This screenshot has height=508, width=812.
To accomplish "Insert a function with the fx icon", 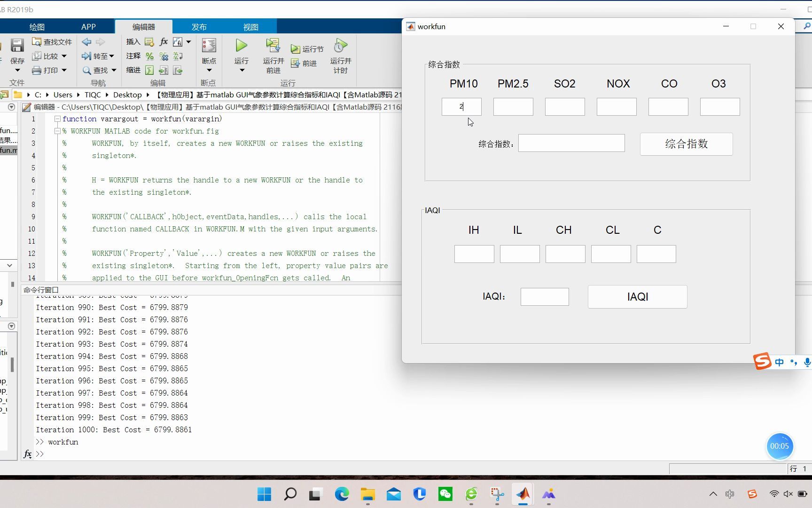I will (x=163, y=41).
